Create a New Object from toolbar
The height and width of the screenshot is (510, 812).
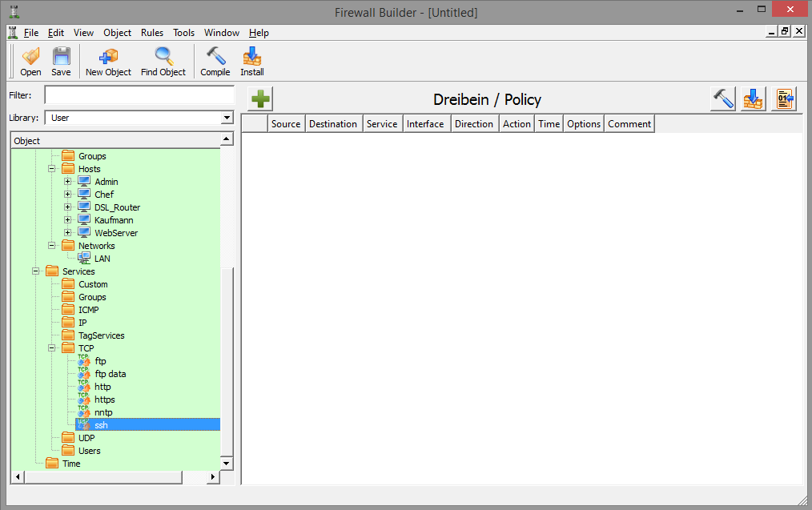pyautogui.click(x=108, y=61)
